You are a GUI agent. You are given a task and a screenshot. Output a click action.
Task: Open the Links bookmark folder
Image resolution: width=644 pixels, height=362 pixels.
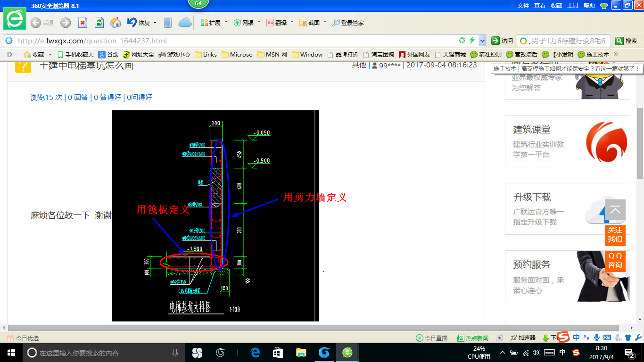pyautogui.click(x=206, y=55)
